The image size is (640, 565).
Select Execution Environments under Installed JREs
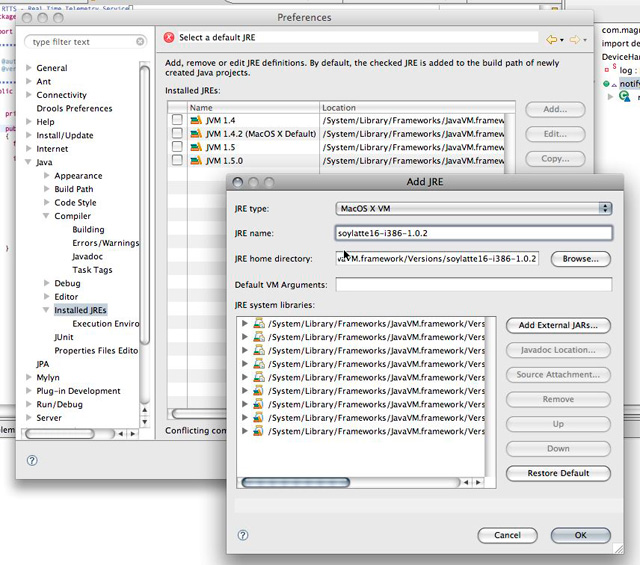tap(106, 324)
